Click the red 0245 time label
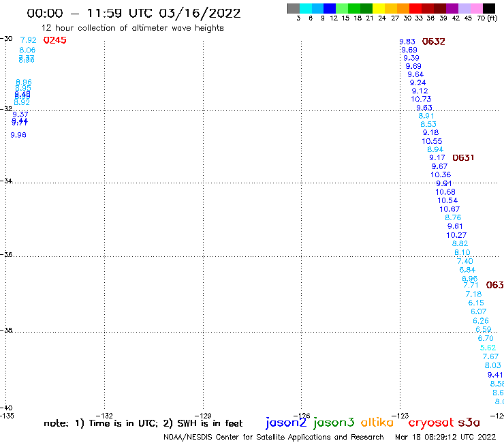Screen dimensions: 504x443 pos(54,40)
